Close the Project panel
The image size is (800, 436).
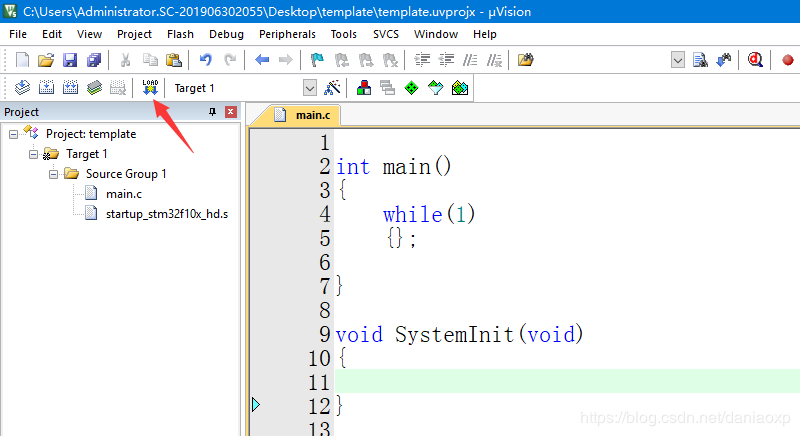pos(231,112)
